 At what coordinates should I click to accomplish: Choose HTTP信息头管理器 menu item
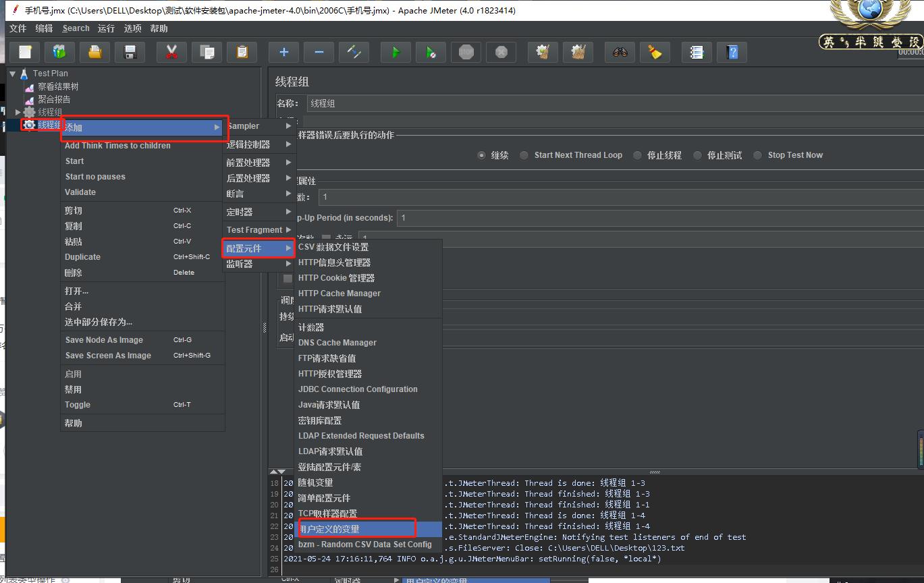click(369, 262)
